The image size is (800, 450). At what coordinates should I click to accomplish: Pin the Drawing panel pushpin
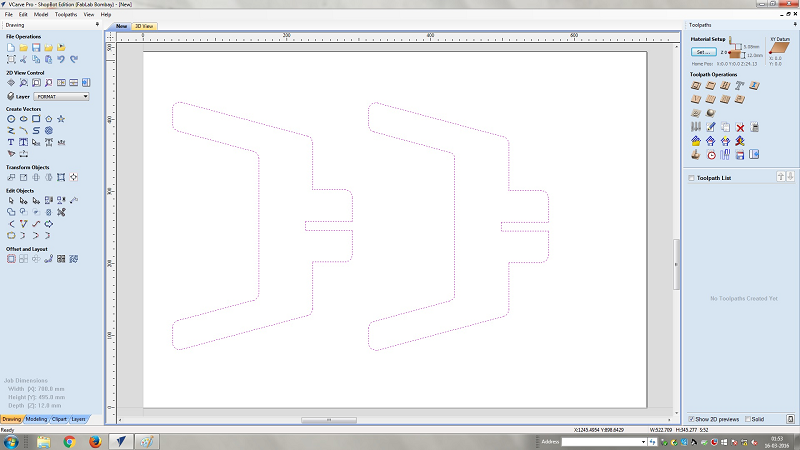[97, 24]
